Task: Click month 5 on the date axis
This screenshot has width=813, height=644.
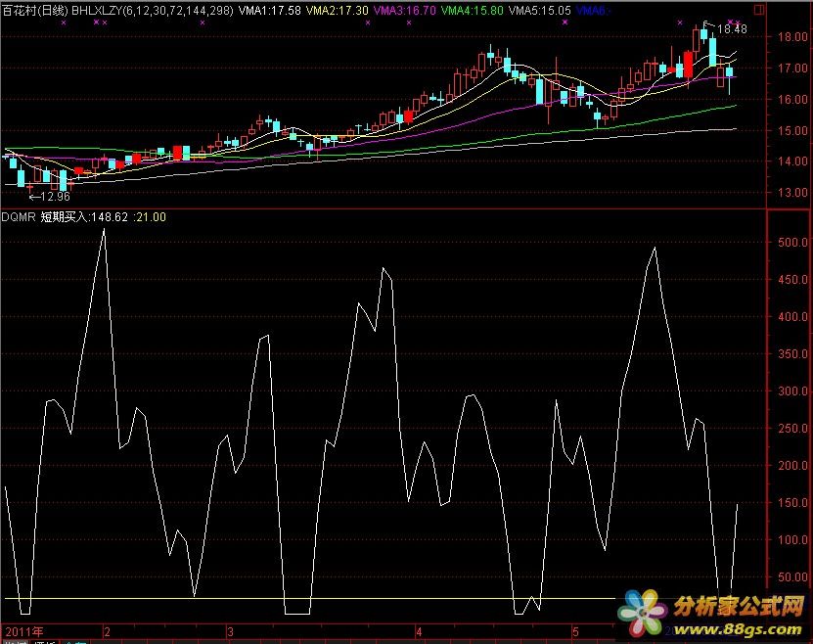Action: (x=575, y=632)
